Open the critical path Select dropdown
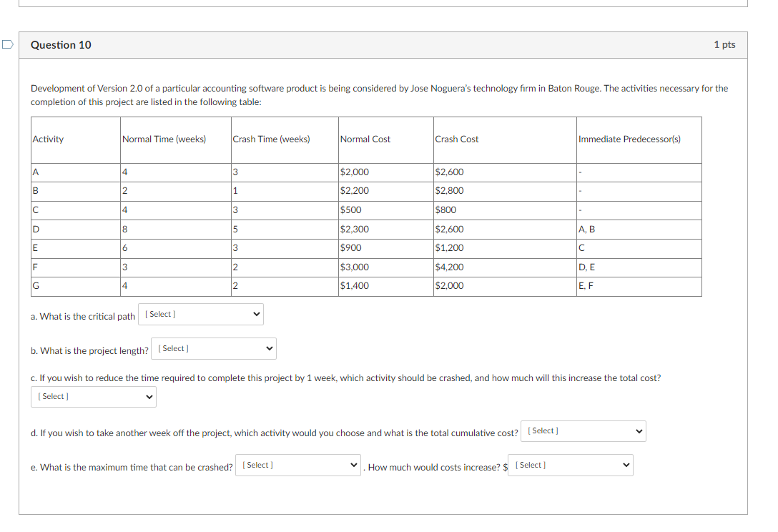 (x=200, y=314)
